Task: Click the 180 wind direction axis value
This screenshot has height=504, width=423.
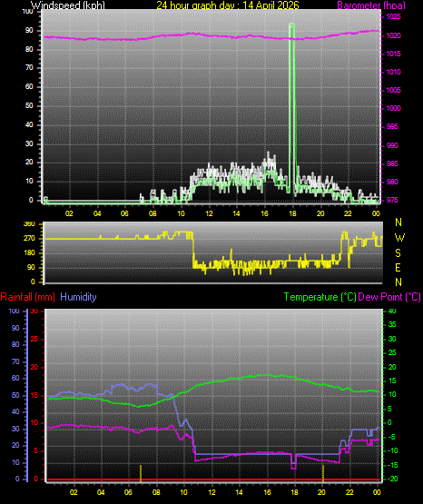Action: click(30, 253)
